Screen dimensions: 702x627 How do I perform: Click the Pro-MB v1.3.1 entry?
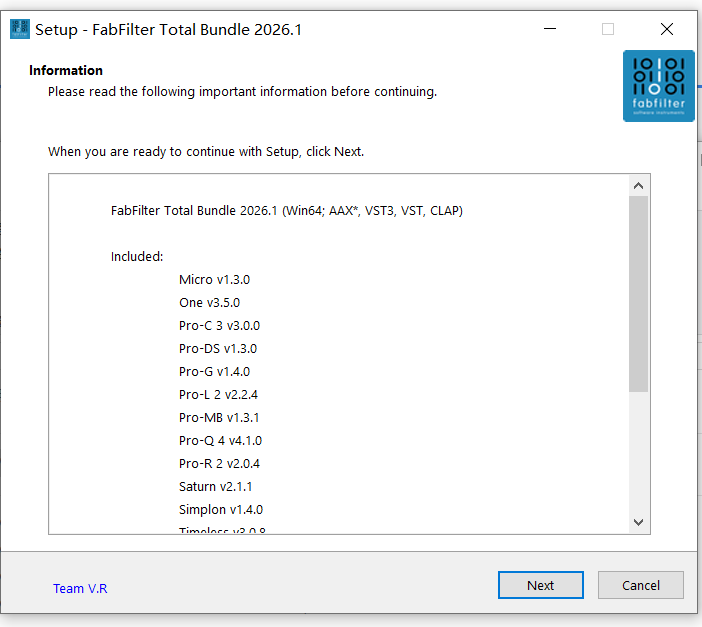click(219, 417)
